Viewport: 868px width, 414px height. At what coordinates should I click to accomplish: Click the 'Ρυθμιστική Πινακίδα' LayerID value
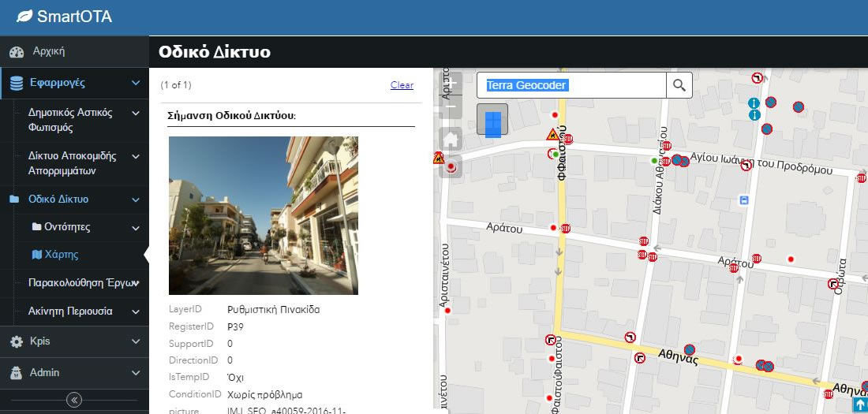coord(274,310)
